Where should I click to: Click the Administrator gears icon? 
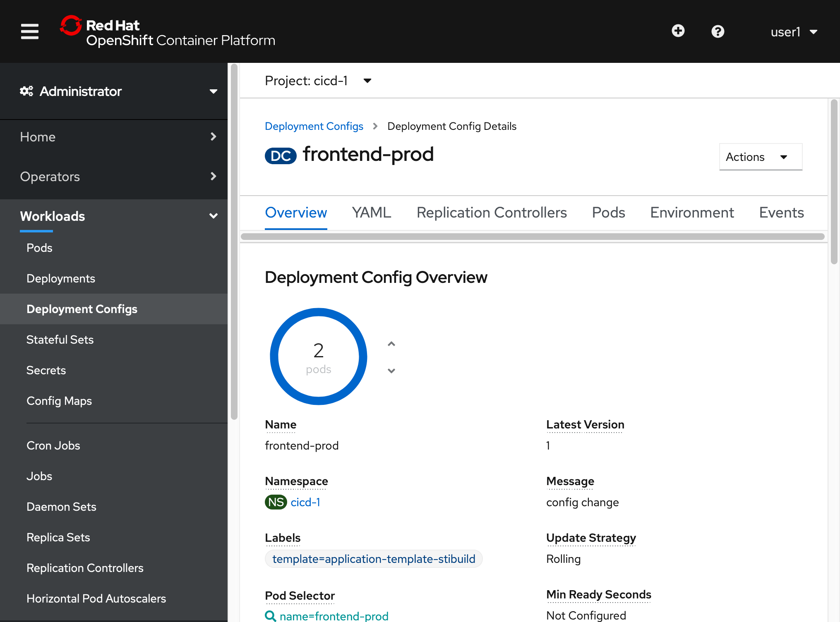26,91
